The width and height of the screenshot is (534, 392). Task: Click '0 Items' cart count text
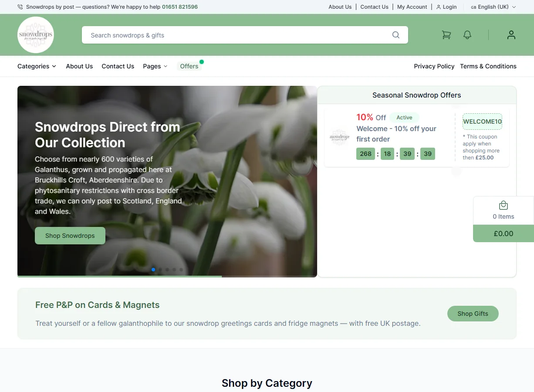(504, 216)
